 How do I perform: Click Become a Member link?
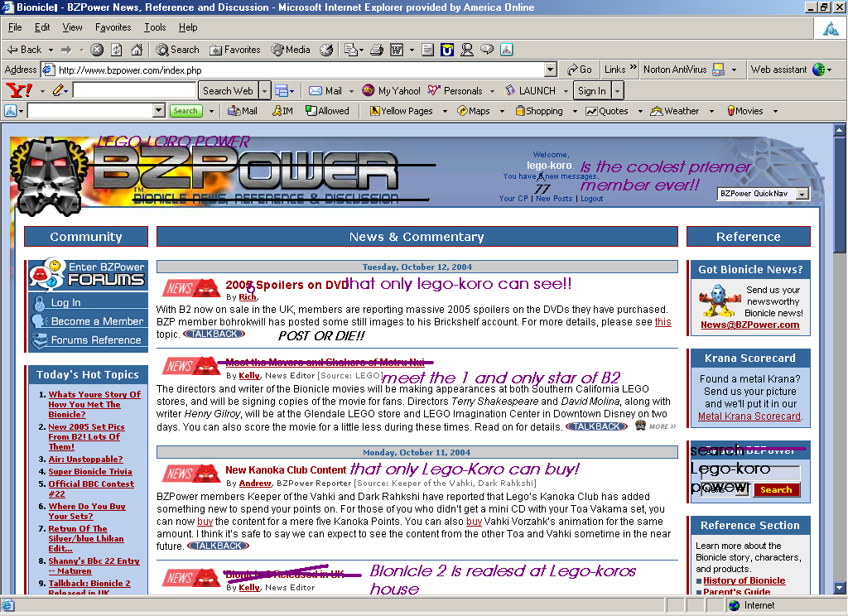tap(98, 321)
